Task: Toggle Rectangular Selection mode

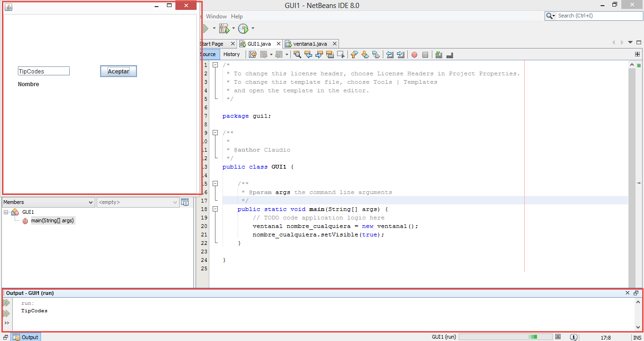Action: [341, 54]
